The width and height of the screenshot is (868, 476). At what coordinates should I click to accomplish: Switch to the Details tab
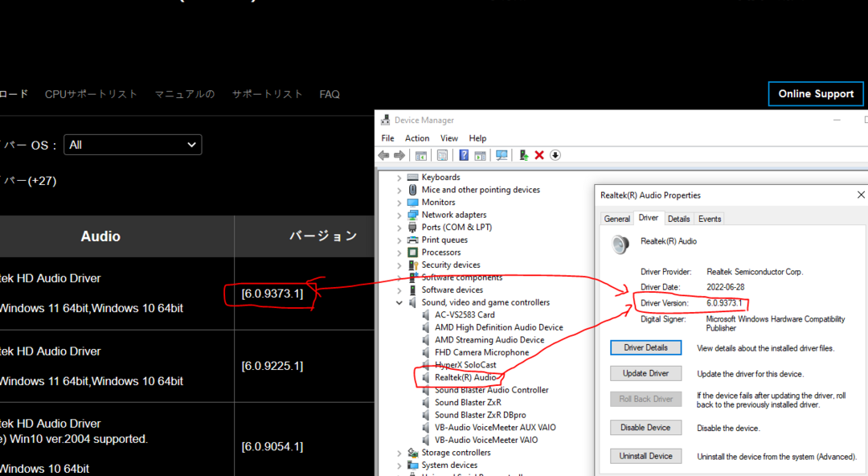678,219
